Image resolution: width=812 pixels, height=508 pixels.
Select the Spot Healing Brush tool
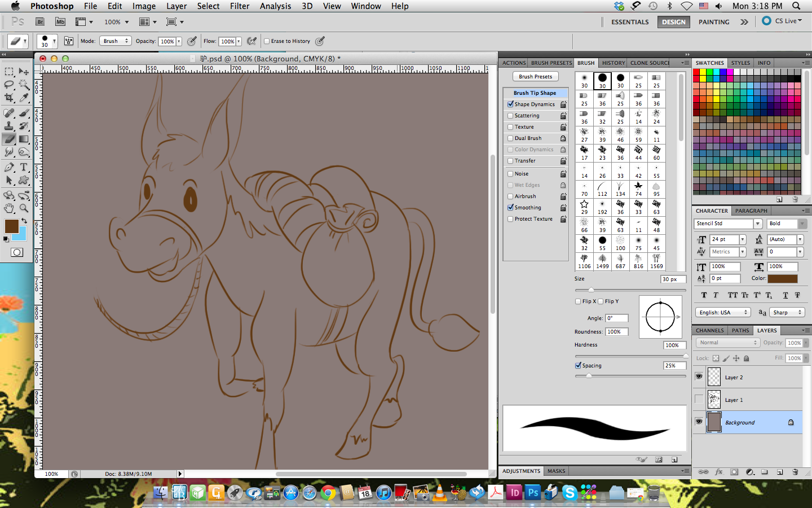click(10, 113)
